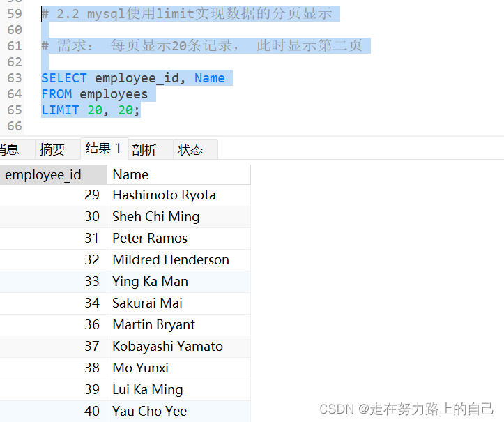The image size is (504, 422).
Task: Click line number 59 in gutter
Action: pyautogui.click(x=15, y=14)
